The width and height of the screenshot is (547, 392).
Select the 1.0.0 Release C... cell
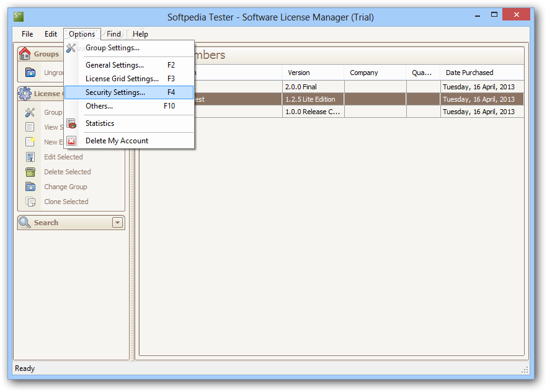[313, 112]
